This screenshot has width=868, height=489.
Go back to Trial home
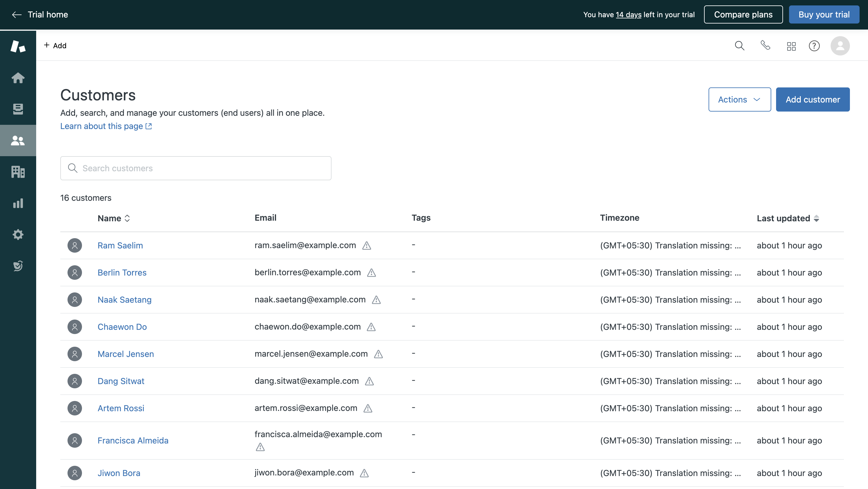tap(40, 14)
